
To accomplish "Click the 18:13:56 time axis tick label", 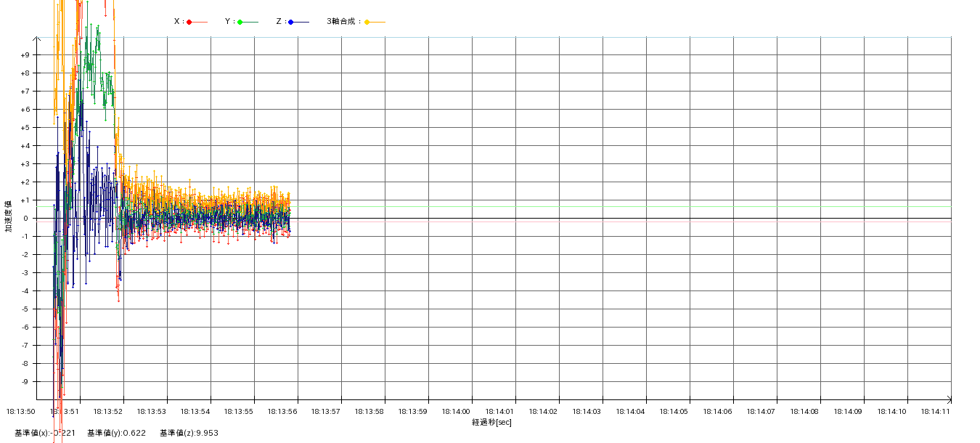I will tap(282, 411).
